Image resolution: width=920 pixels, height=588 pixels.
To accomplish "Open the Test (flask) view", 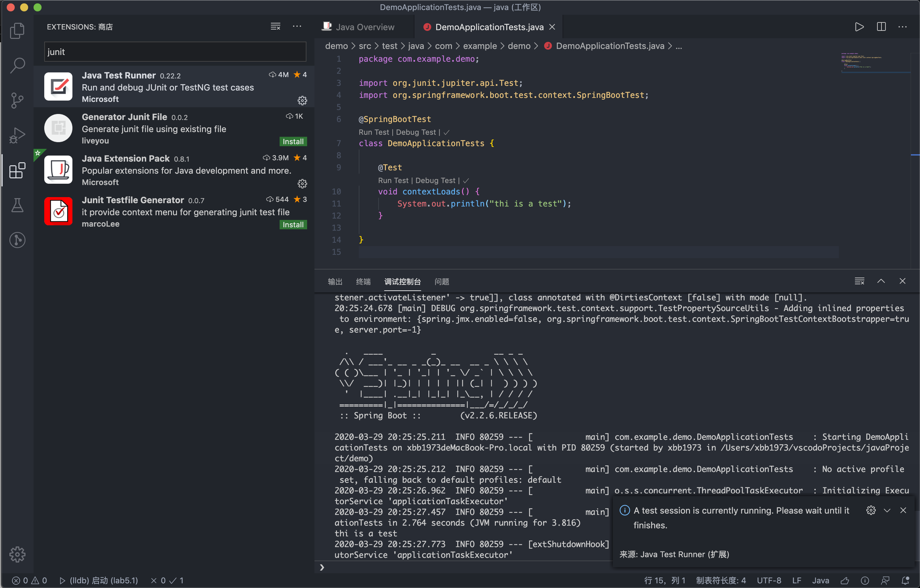I will tap(17, 205).
